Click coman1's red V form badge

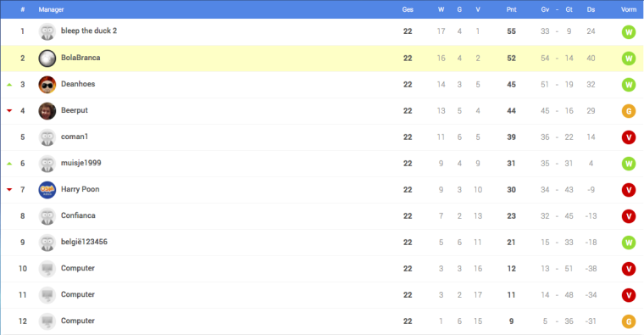(x=629, y=137)
